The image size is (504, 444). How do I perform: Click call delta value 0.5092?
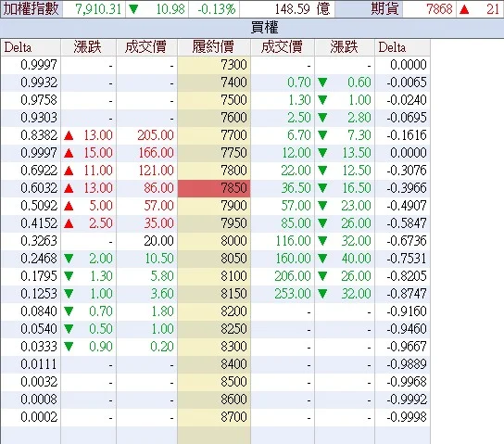[x=39, y=206]
